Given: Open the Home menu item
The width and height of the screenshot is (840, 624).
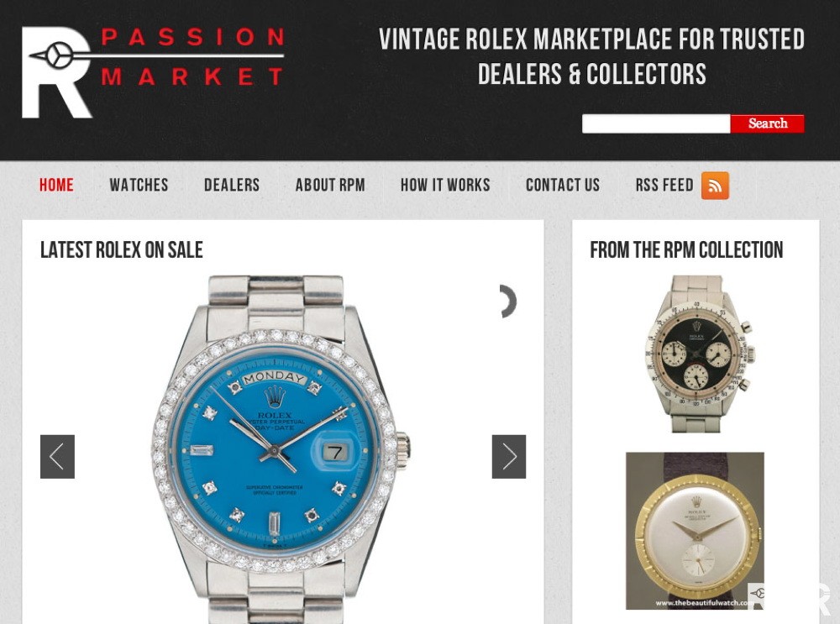Looking at the screenshot, I should tap(56, 185).
